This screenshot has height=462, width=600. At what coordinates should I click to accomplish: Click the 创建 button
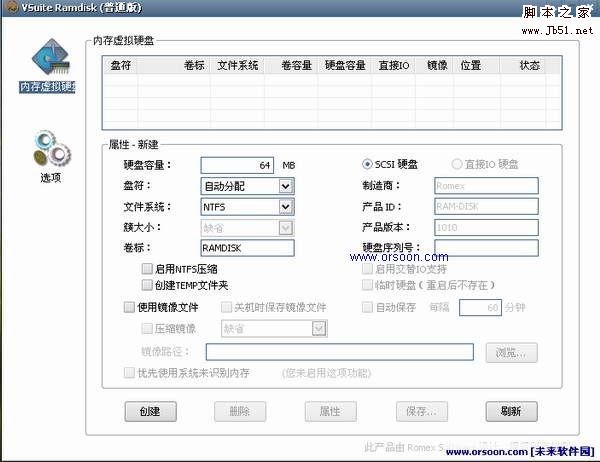[150, 411]
